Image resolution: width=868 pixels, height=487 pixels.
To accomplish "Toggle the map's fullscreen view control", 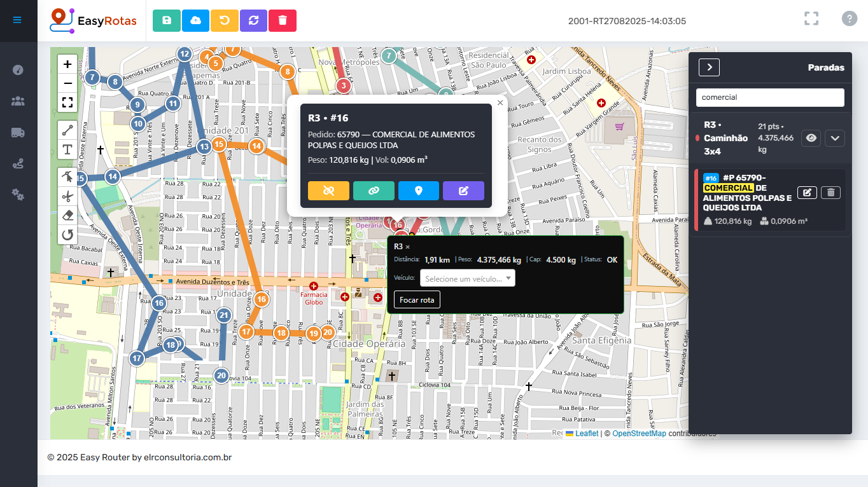I will point(67,102).
